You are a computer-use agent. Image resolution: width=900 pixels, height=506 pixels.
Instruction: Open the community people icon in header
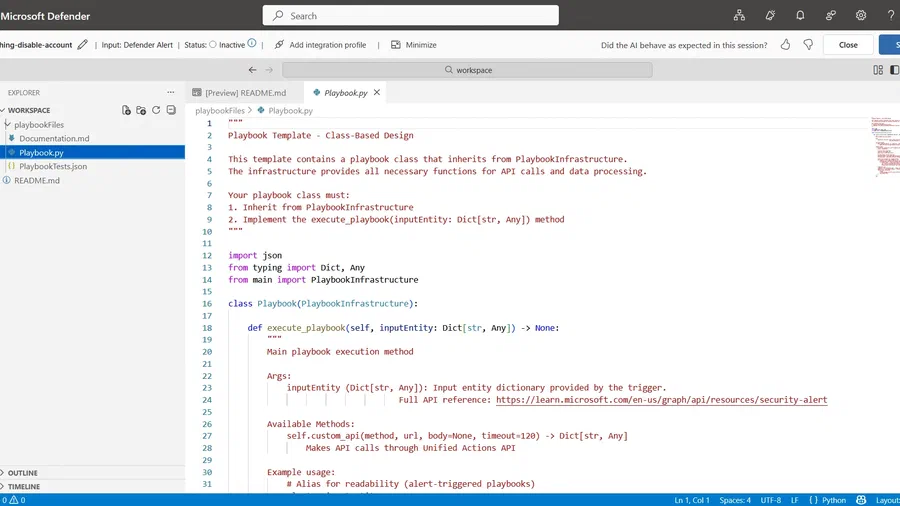pos(831,16)
